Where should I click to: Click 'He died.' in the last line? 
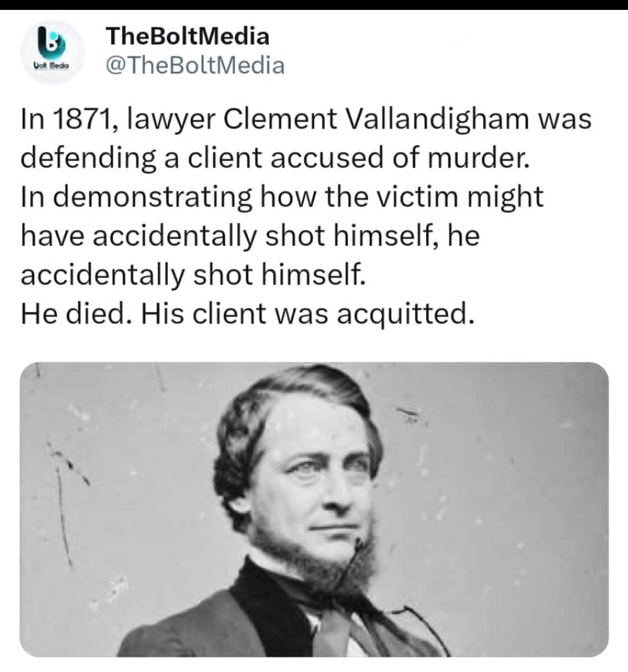tap(77, 314)
